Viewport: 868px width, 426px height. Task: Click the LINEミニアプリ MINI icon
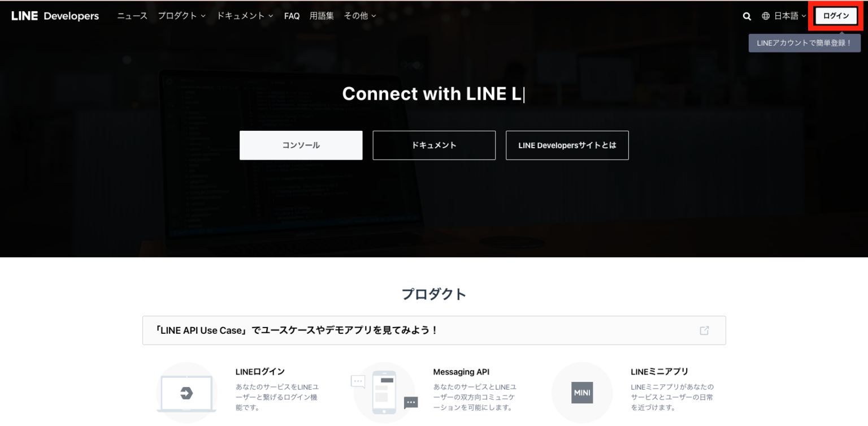[x=582, y=392]
